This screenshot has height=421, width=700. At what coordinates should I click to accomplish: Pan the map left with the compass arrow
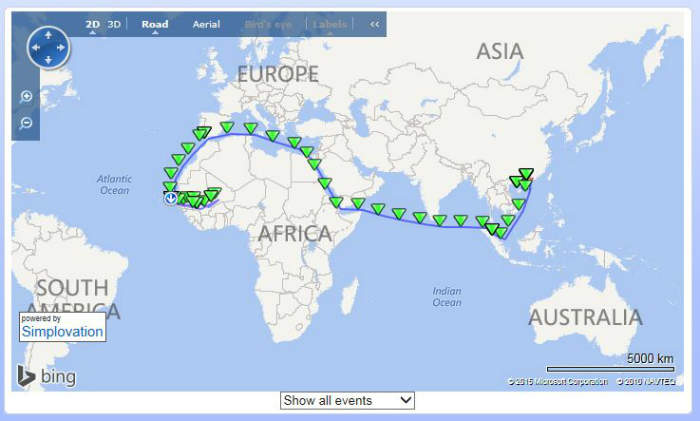coord(33,47)
